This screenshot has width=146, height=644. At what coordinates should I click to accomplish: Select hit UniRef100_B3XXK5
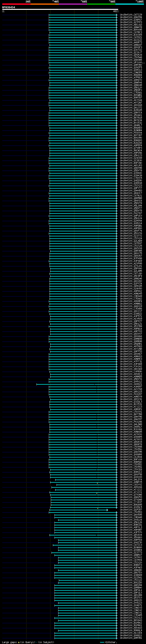click(131, 35)
